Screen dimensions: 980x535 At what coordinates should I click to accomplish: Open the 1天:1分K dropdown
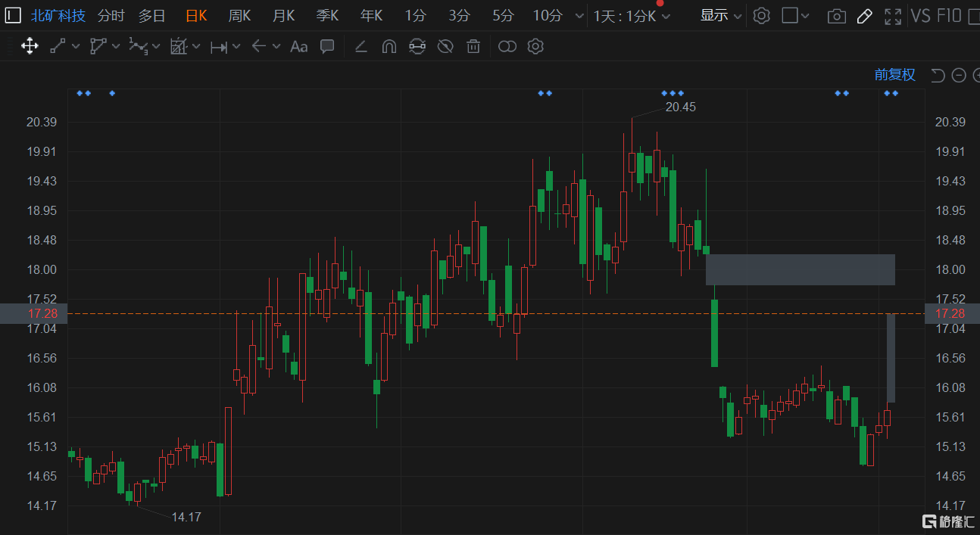pos(632,16)
